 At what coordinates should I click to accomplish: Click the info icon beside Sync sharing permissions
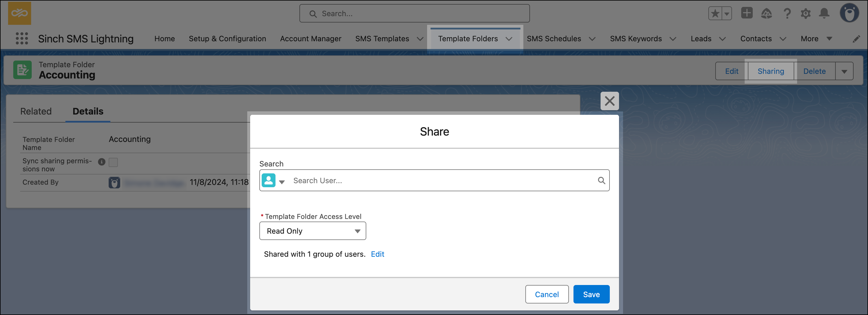(101, 162)
